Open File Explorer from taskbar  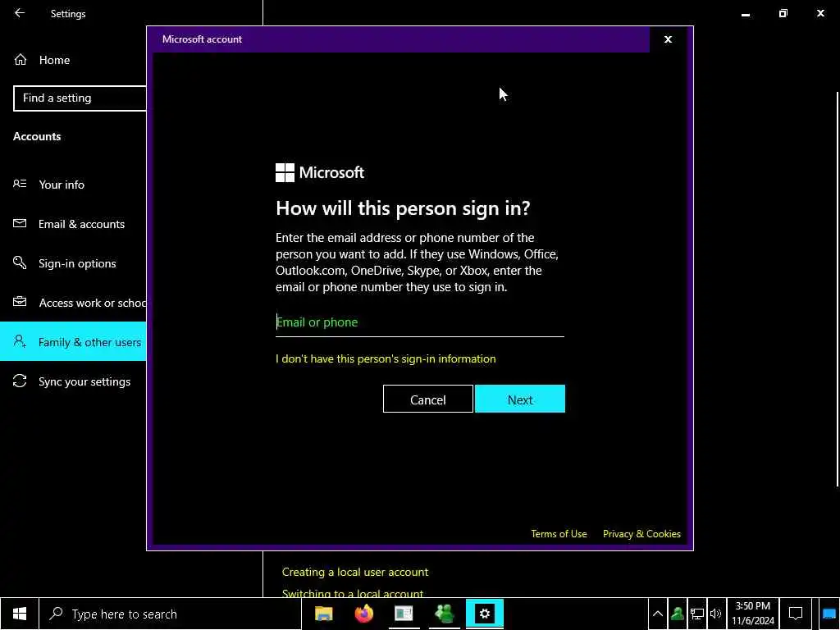[323, 614]
